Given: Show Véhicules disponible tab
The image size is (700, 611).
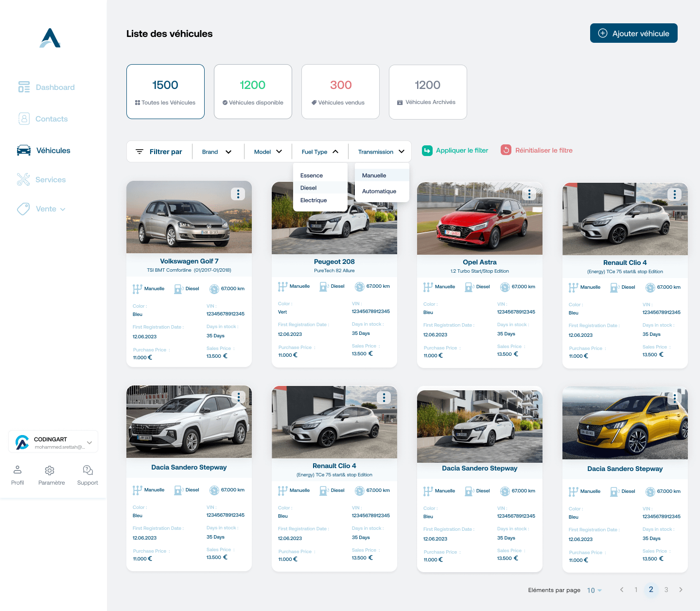Looking at the screenshot, I should [253, 91].
